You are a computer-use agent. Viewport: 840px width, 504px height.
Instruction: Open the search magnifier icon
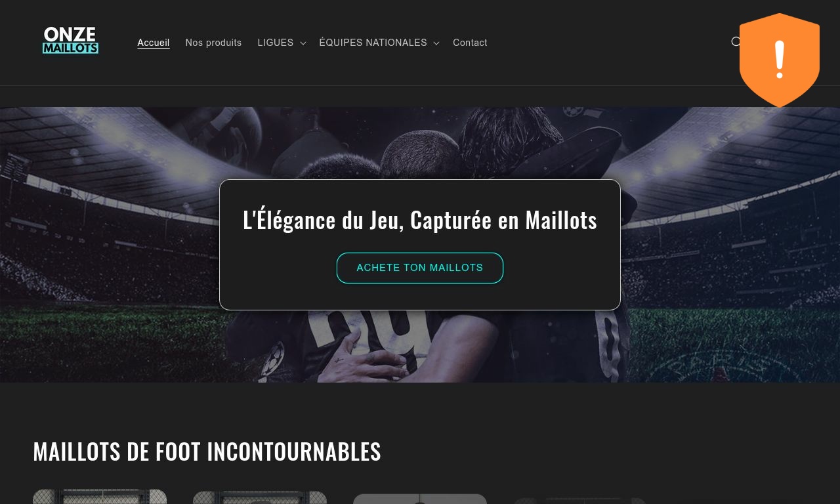pos(736,41)
